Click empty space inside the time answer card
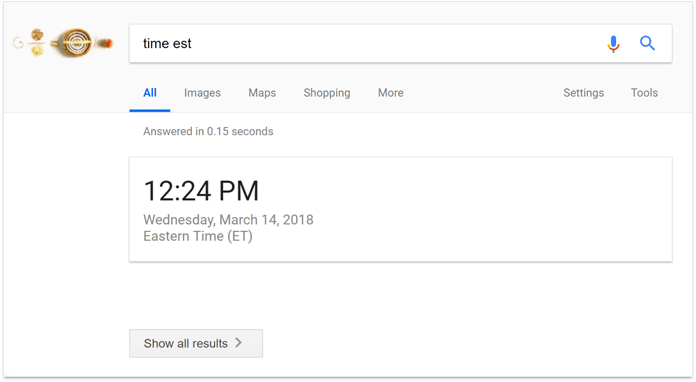The width and height of the screenshot is (696, 382). pyautogui.click(x=488, y=209)
